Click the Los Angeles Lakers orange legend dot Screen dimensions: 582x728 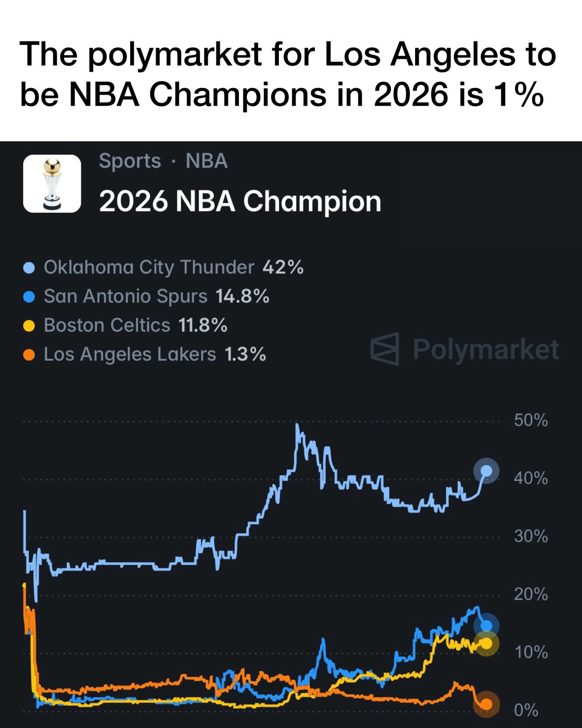(29, 355)
